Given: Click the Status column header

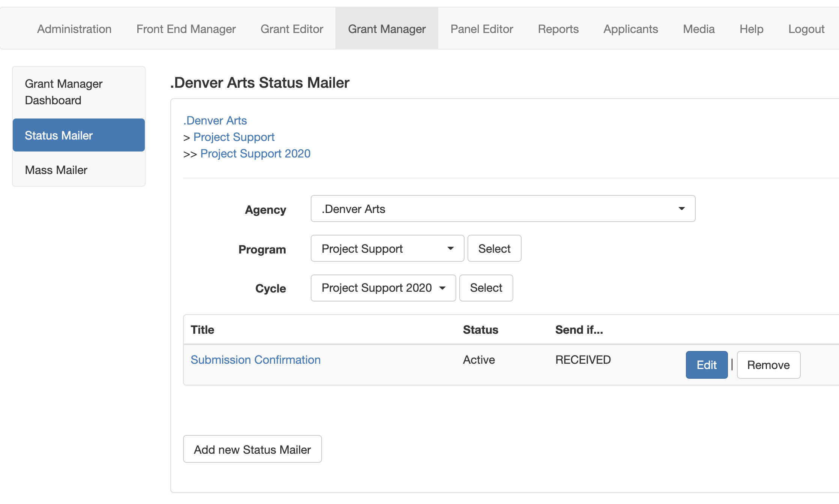Looking at the screenshot, I should click(x=480, y=330).
